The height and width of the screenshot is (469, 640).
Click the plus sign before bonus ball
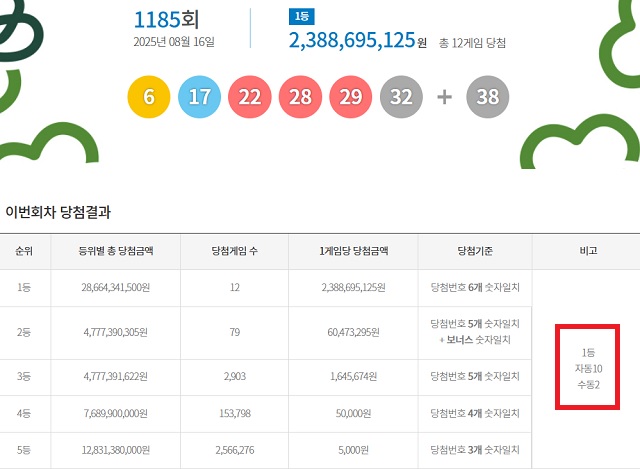(x=445, y=96)
